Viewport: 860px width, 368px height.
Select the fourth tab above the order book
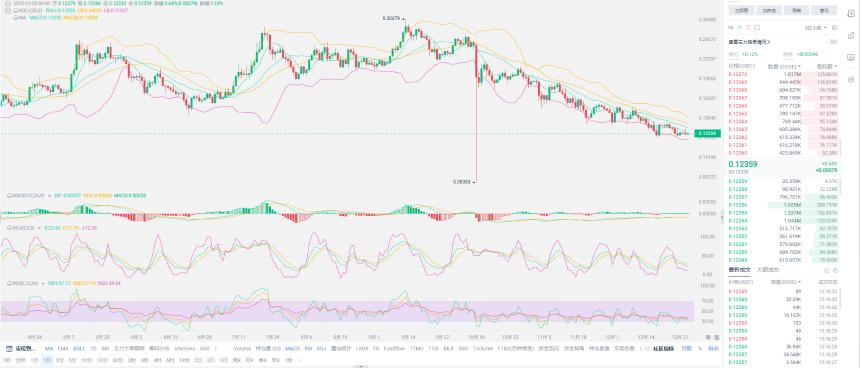click(x=824, y=10)
